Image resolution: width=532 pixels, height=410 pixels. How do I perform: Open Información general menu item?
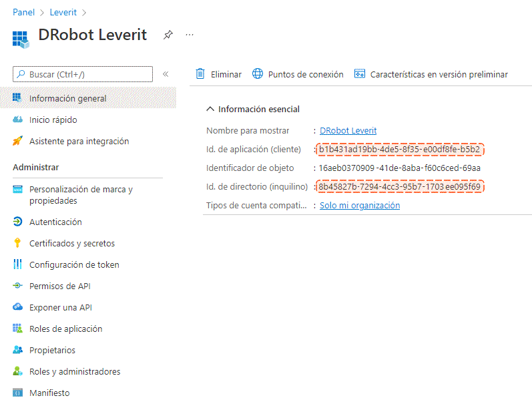coord(88,98)
